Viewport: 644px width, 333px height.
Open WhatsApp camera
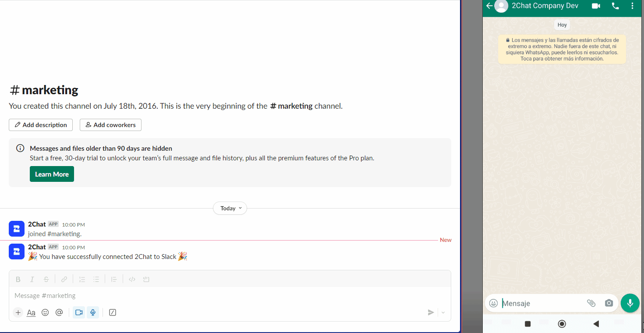click(x=609, y=303)
